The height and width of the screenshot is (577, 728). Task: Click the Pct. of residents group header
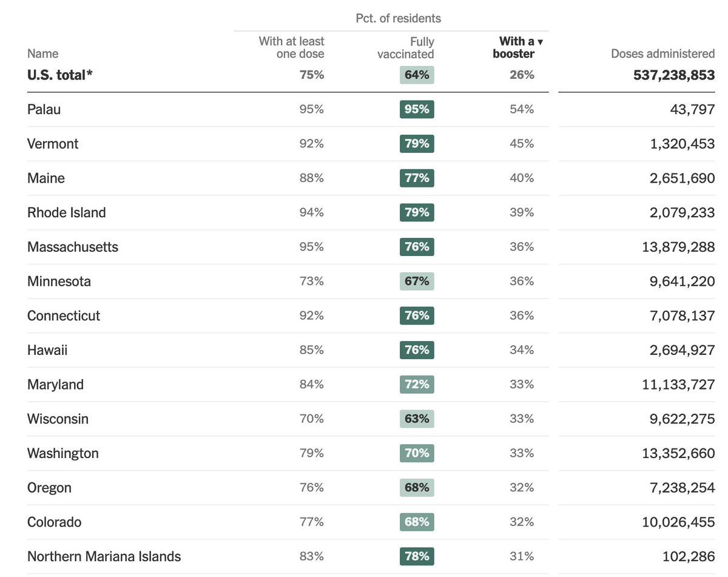click(398, 18)
